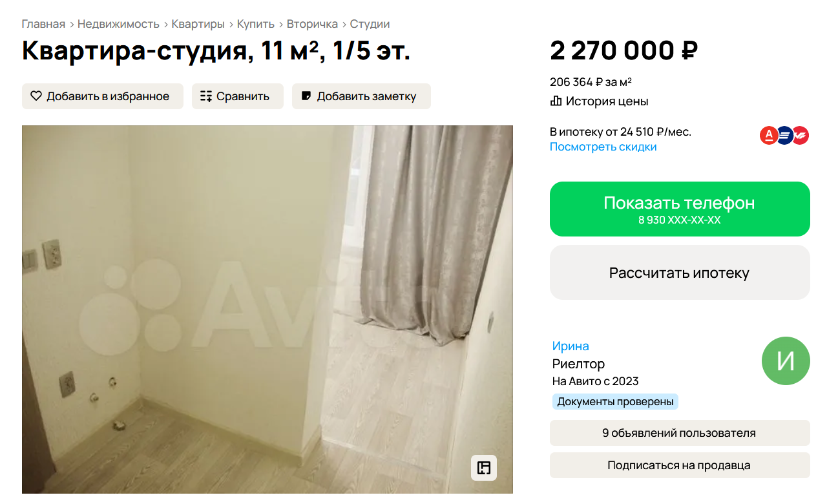
Task: Go to Студии breadcrumb link
Action: (370, 24)
